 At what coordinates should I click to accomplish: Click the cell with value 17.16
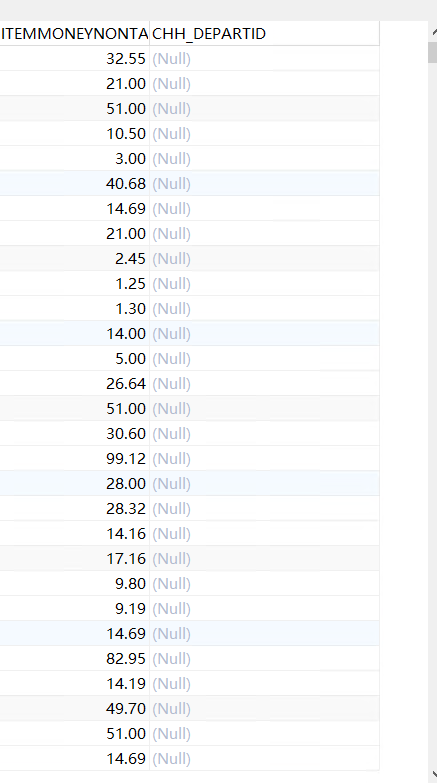[x=74, y=558]
